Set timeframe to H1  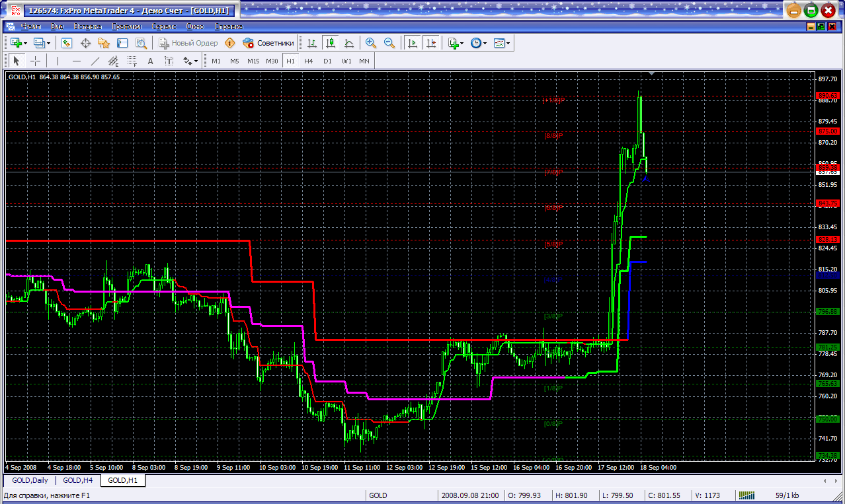(290, 61)
